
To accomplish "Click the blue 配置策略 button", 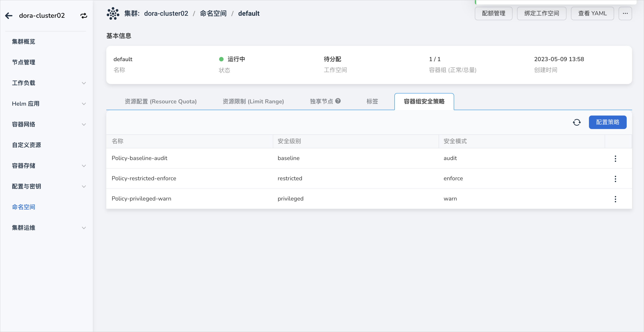I will point(608,122).
